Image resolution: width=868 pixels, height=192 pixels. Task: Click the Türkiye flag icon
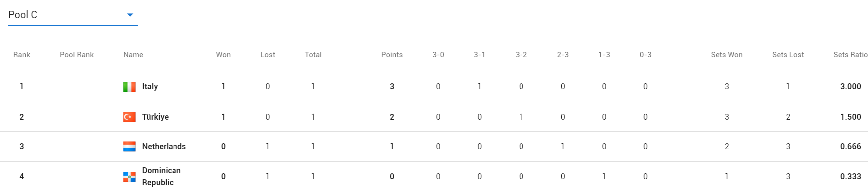coord(129,117)
